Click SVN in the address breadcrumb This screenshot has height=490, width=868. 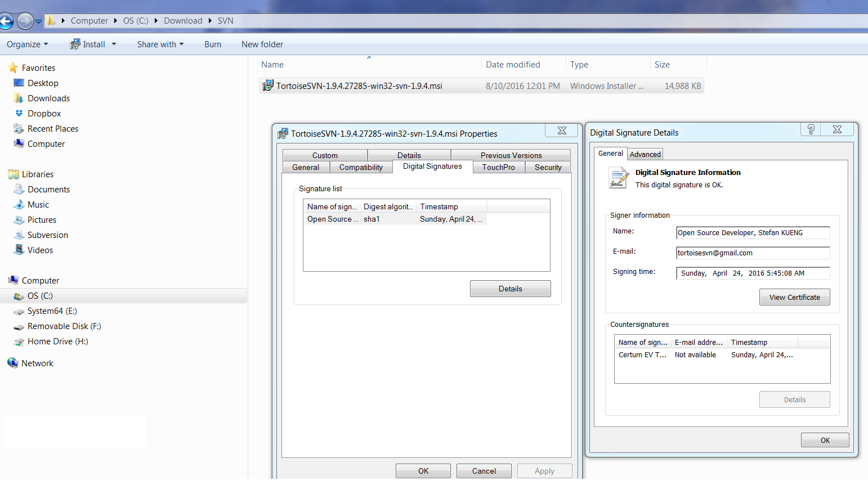[226, 21]
